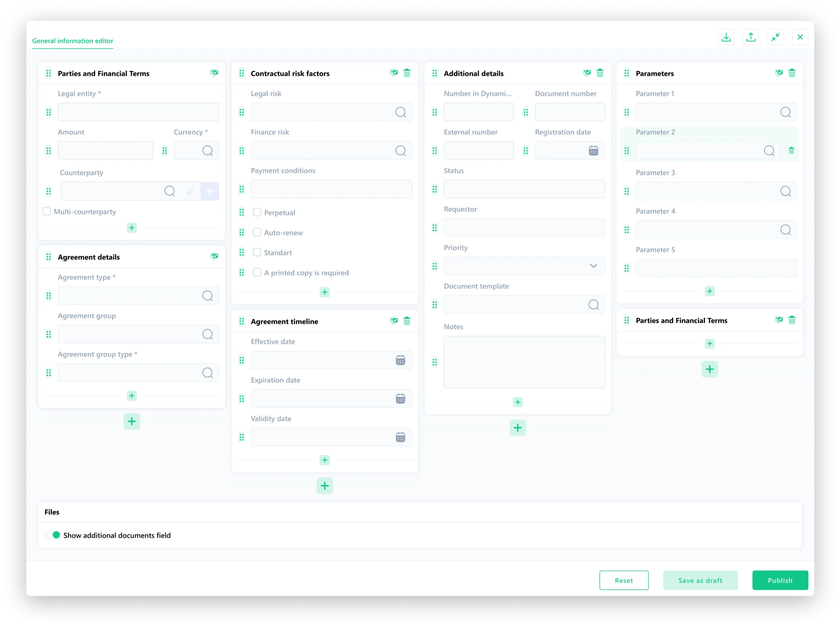
Task: Switch to the General information editor tab
Action: click(x=73, y=41)
